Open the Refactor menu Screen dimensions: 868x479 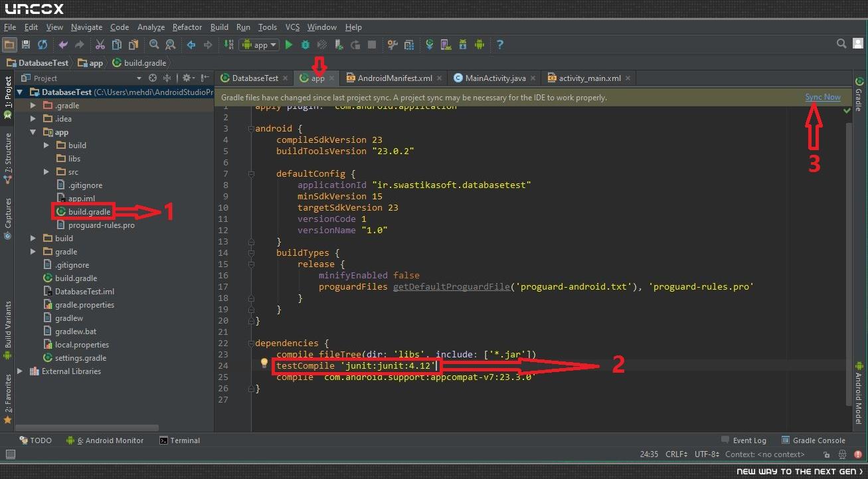click(187, 27)
